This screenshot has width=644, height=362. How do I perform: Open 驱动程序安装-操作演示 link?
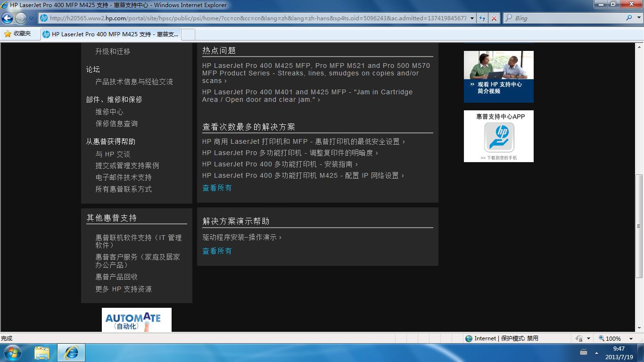pyautogui.click(x=242, y=237)
